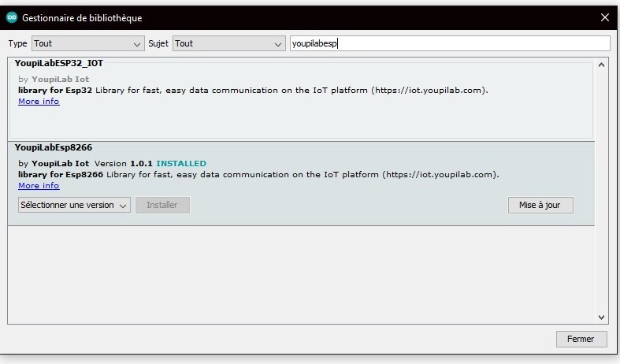Image resolution: width=620 pixels, height=364 pixels.
Task: Open More info link for YoupiLabEsp8266
Action: pos(39,186)
